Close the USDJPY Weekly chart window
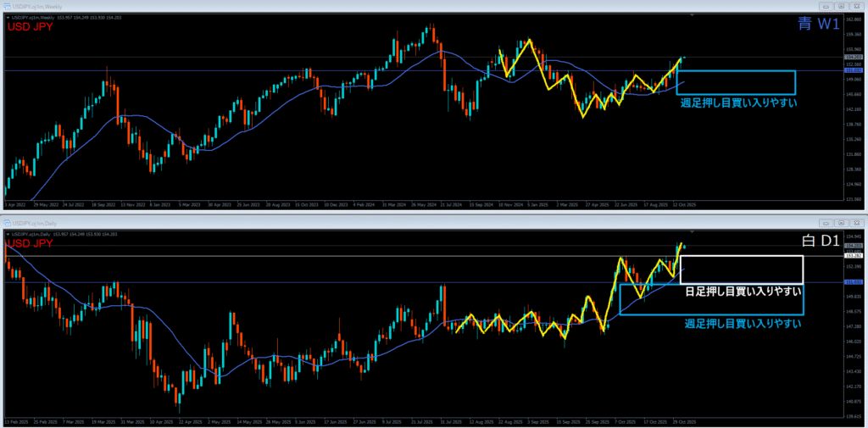The image size is (868, 428). pos(855,4)
